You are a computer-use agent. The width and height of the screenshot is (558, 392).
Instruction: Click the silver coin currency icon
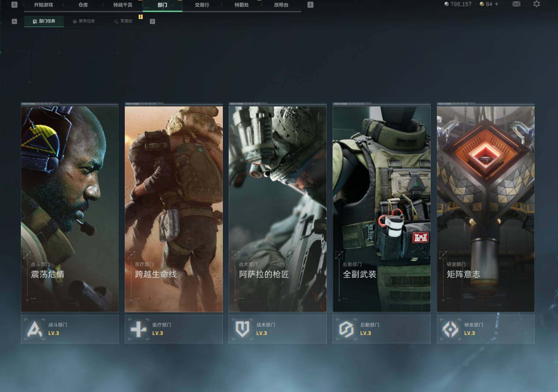[446, 4]
